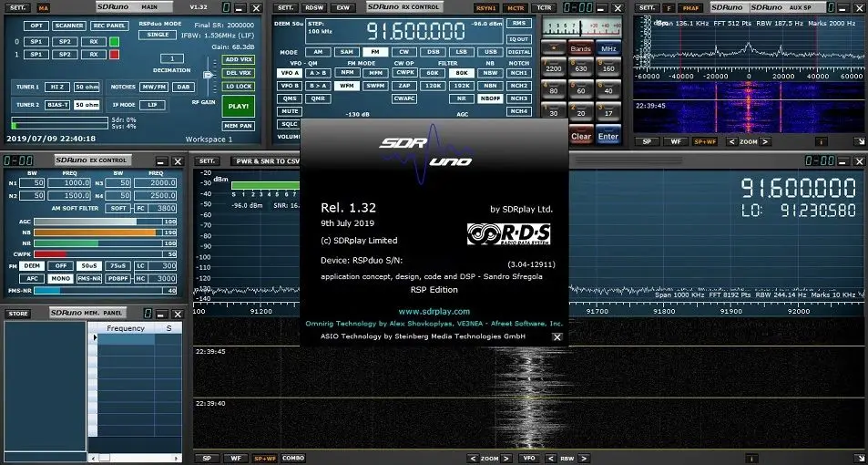
Task: Close the SDRuno about splash dialog
Action: coord(557,336)
